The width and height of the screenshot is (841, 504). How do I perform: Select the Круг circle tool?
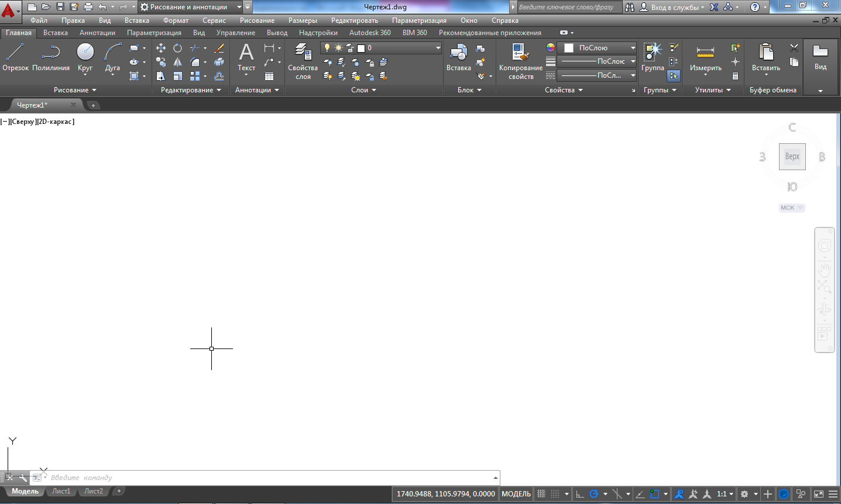click(x=85, y=57)
